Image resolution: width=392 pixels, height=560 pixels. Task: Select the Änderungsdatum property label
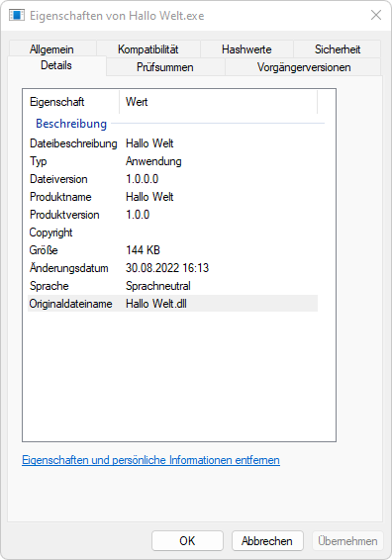pyautogui.click(x=68, y=268)
